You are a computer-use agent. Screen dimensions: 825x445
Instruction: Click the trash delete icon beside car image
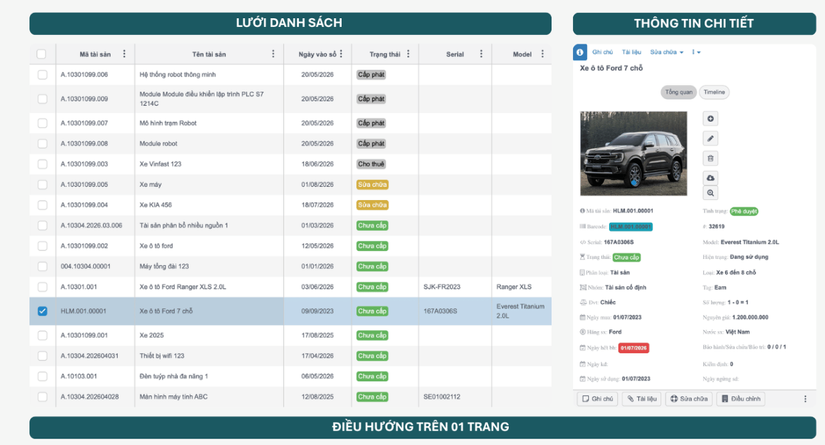(x=710, y=158)
